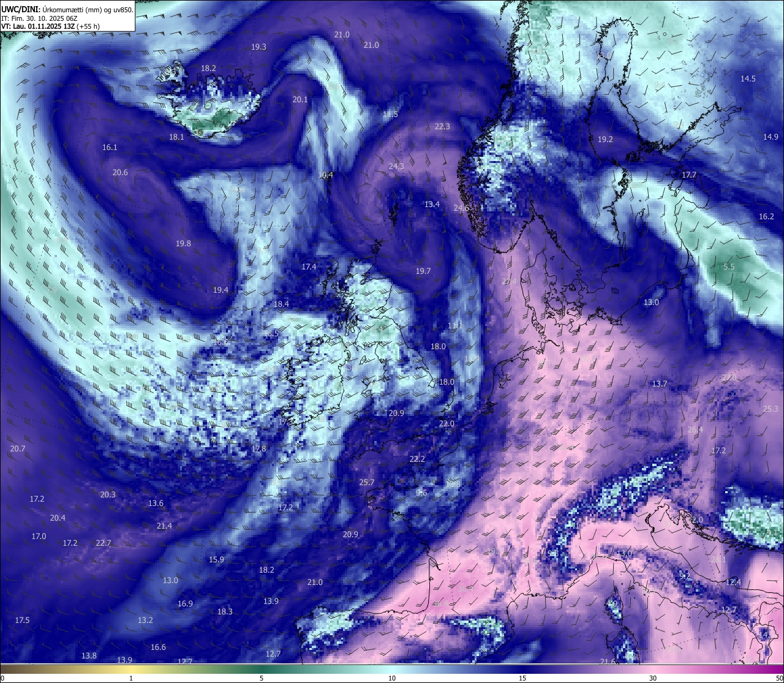Viewport: 784px width, 683px height.
Task: Click the 30 label on the color scale
Action: click(653, 678)
